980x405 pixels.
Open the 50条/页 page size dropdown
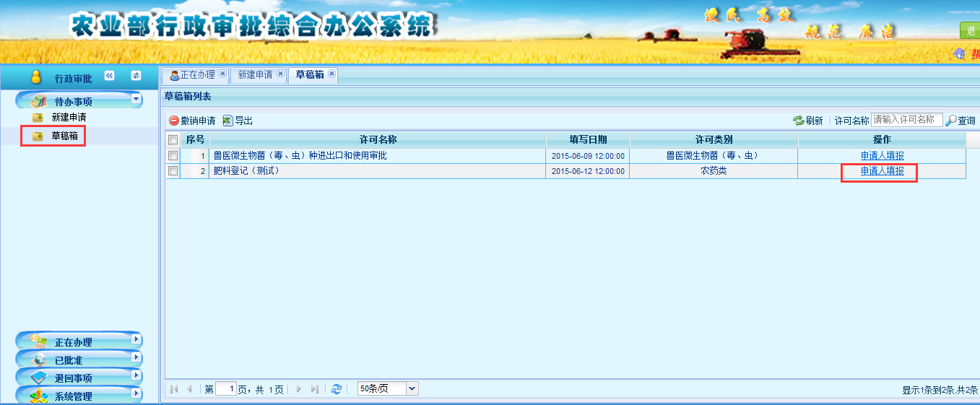412,389
